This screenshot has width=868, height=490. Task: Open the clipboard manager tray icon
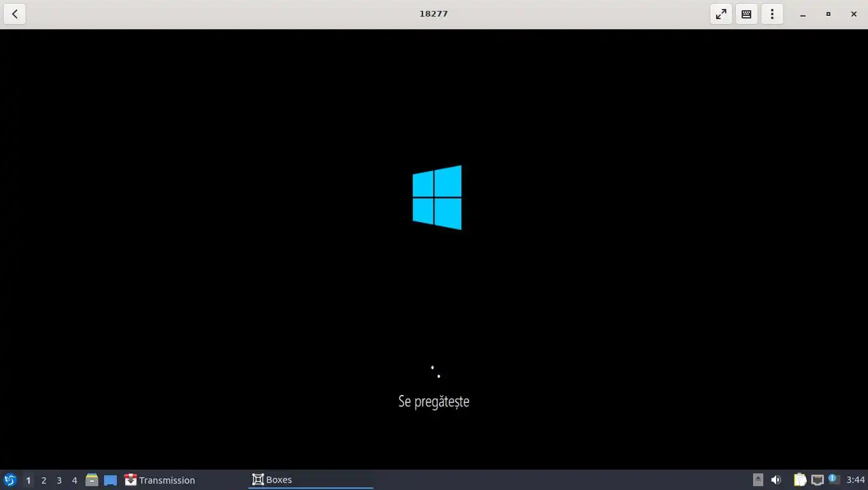pyautogui.click(x=800, y=480)
